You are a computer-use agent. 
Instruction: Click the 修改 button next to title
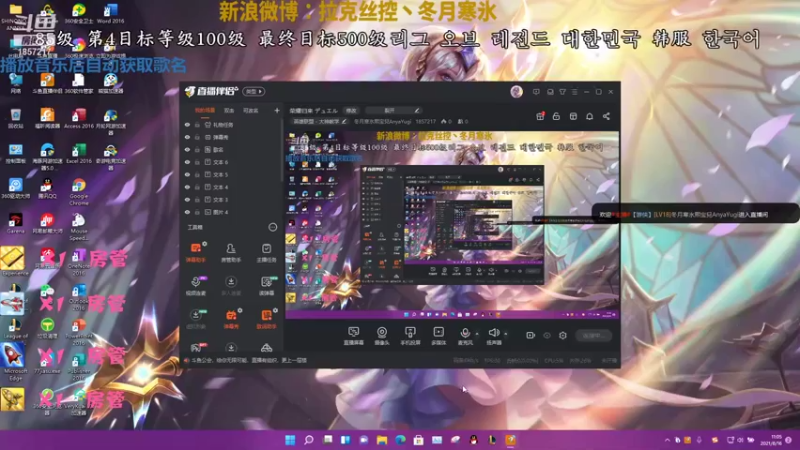(351, 110)
